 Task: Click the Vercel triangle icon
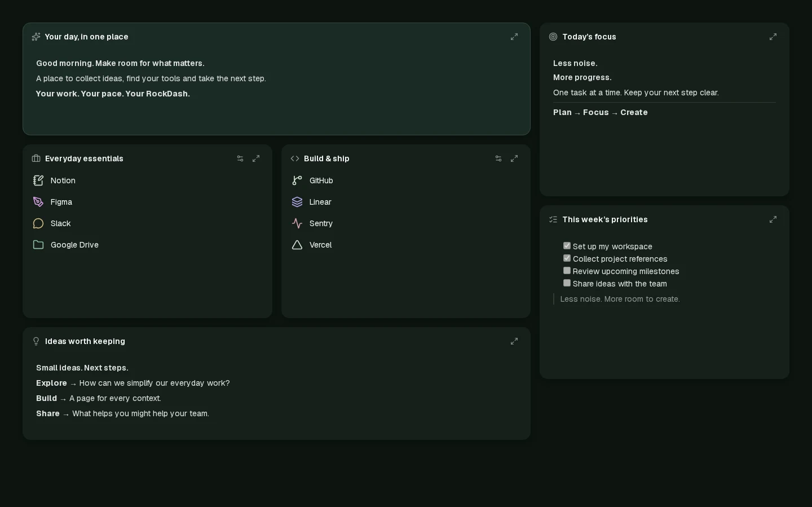click(297, 245)
